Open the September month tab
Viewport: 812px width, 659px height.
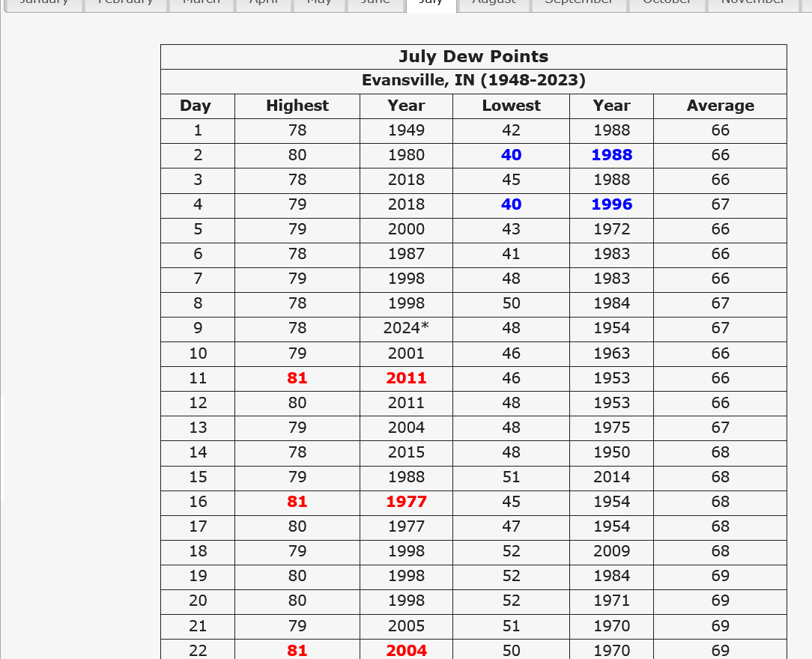[578, 4]
